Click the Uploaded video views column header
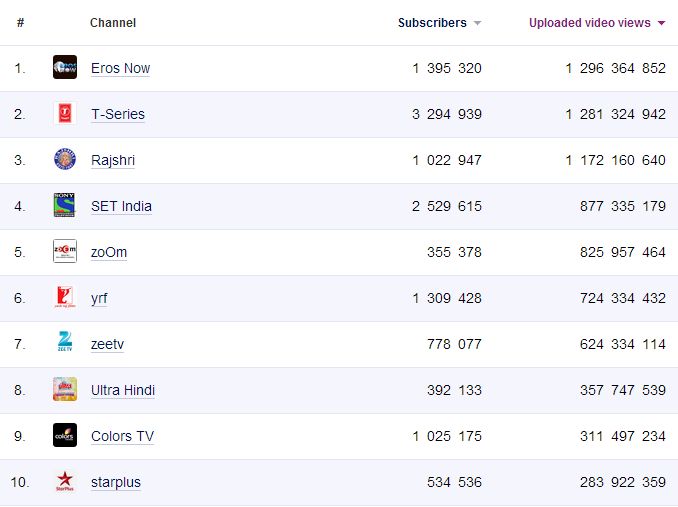Image resolution: width=678 pixels, height=507 pixels. (590, 23)
